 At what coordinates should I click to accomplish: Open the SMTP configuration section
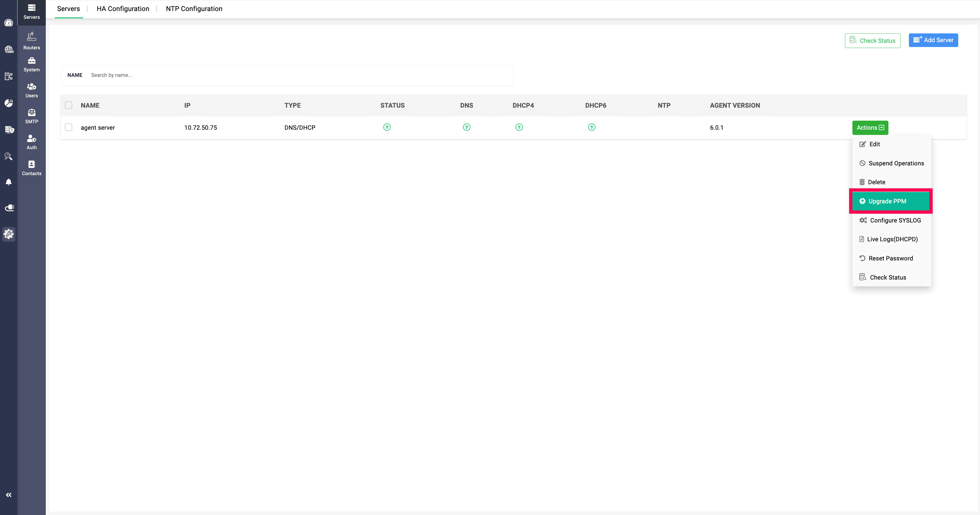tap(31, 116)
